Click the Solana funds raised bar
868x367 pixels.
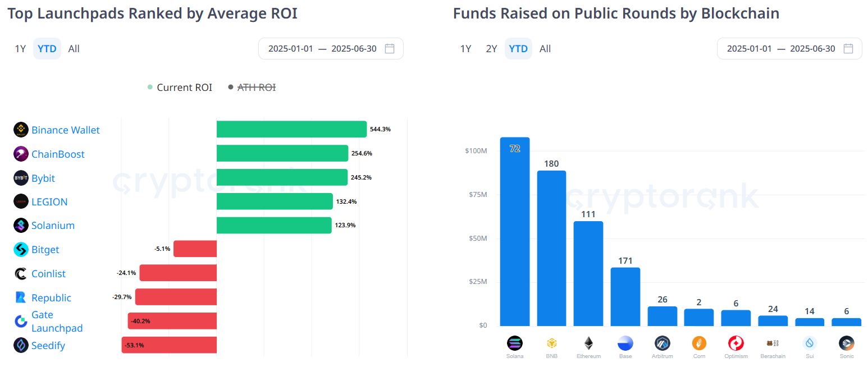tap(515, 232)
